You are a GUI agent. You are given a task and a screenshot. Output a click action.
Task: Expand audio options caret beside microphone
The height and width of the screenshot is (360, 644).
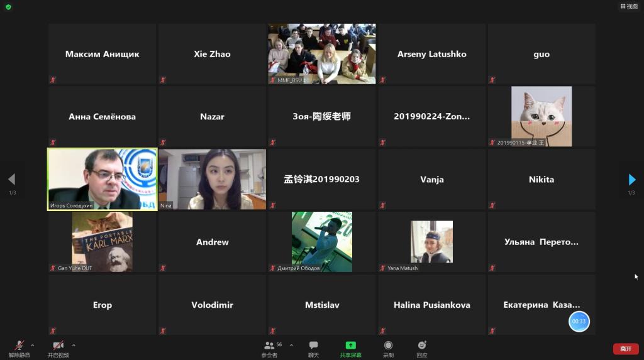[x=33, y=345]
